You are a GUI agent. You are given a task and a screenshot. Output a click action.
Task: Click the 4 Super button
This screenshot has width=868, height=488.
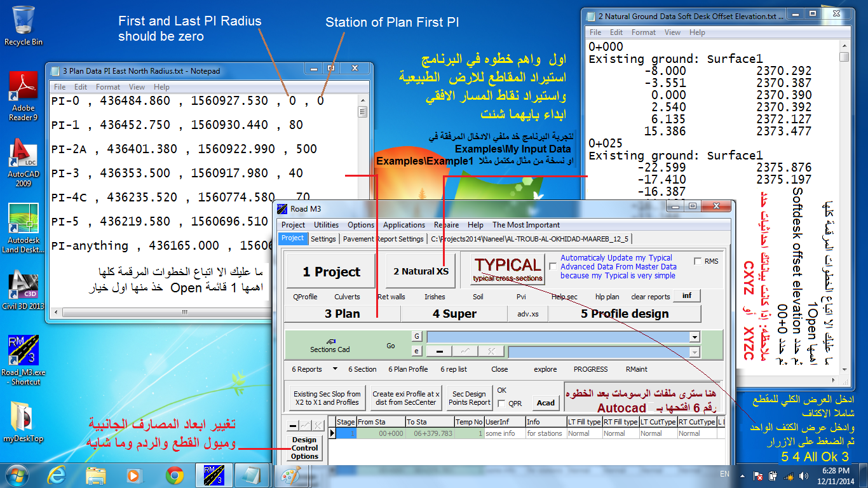(454, 314)
